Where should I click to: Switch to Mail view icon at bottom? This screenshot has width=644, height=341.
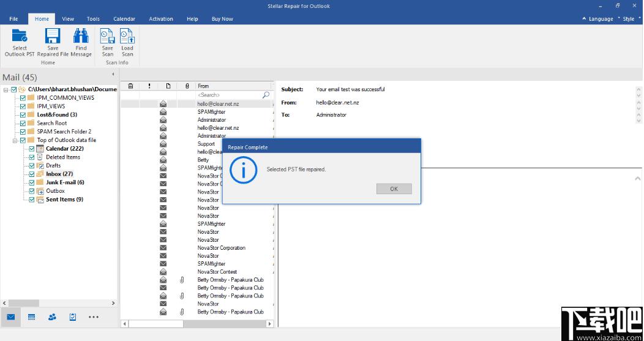pyautogui.click(x=10, y=317)
